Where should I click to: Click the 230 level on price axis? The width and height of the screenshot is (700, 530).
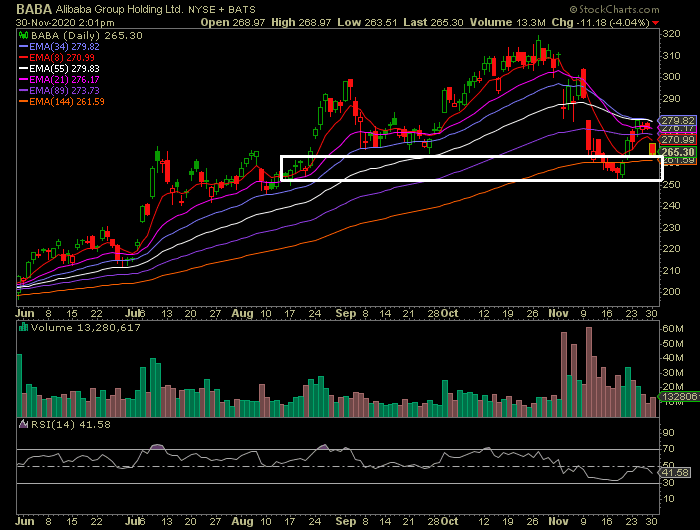point(671,228)
